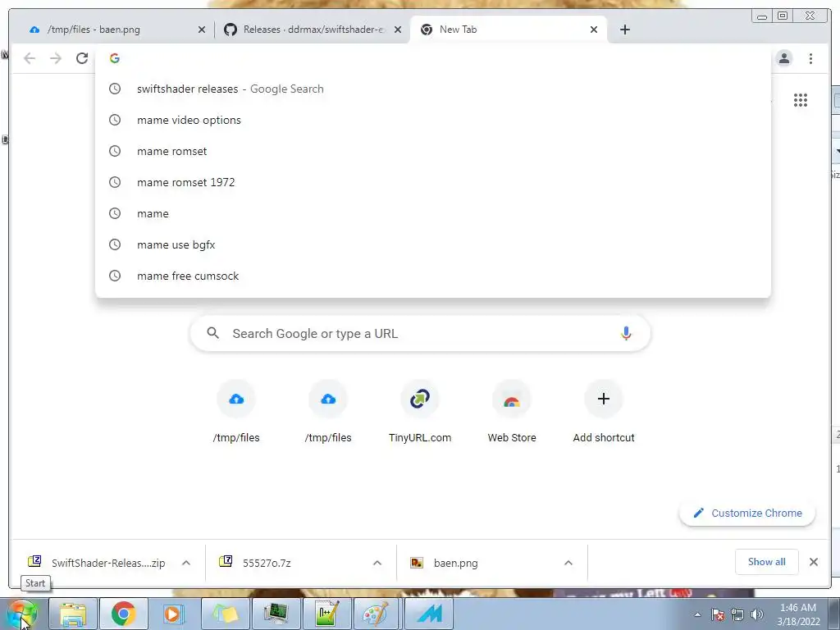Click the magnifier icon in search box
Screen dimensions: 840x630
(212, 333)
